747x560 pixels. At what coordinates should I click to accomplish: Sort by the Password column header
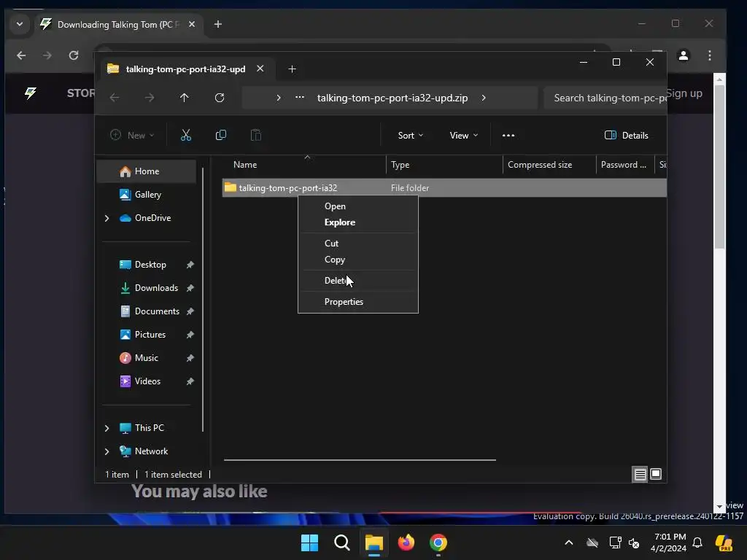coord(625,165)
